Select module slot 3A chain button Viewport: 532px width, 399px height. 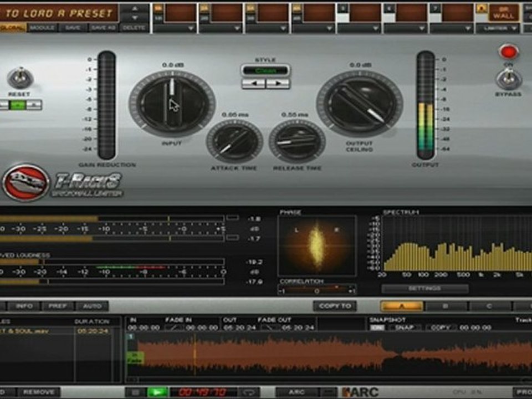click(x=250, y=8)
